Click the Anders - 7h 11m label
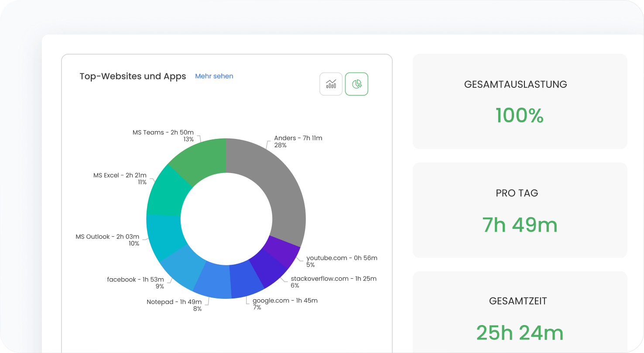This screenshot has width=644, height=353. pyautogui.click(x=298, y=138)
